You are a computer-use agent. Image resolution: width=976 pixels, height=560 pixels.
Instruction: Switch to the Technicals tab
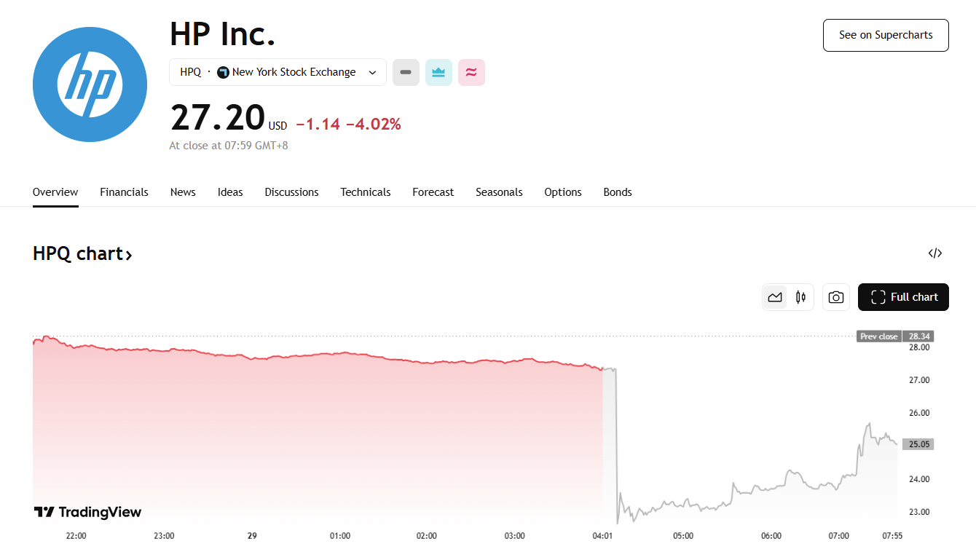tap(365, 192)
